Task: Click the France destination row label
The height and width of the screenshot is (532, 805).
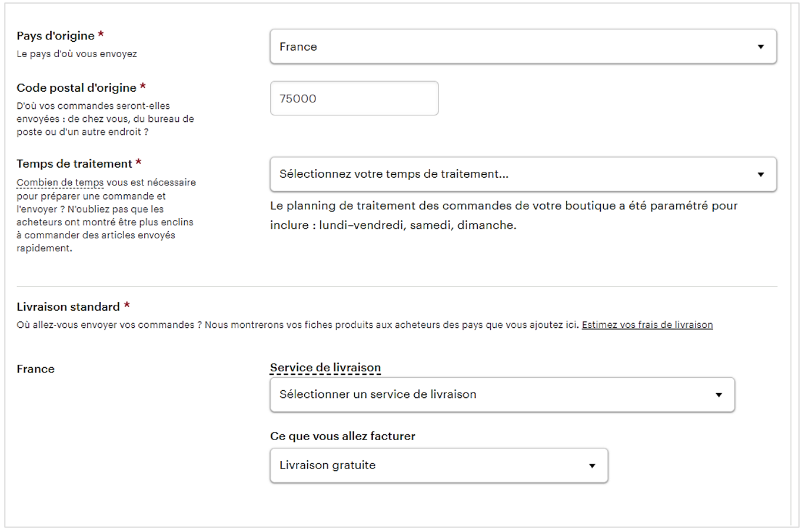Action: 35,369
